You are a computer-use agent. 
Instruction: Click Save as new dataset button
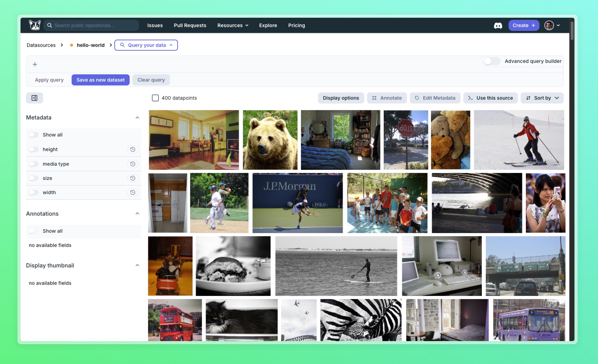100,80
